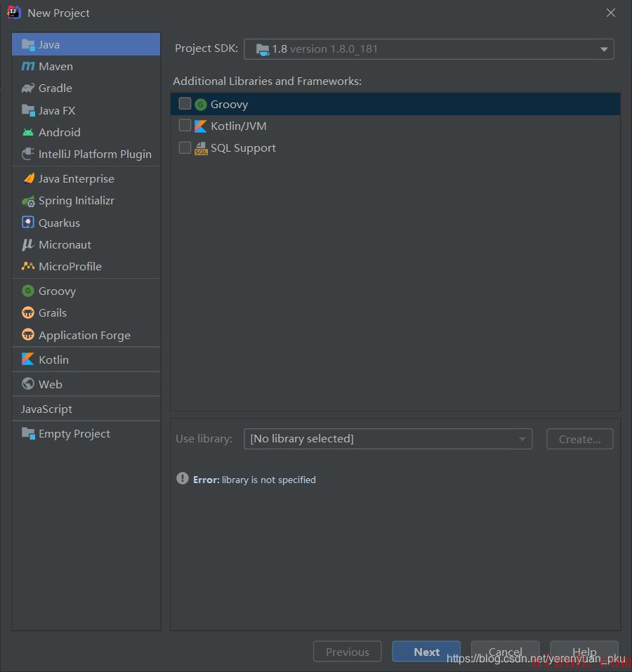Click the Quarkus icon
The height and width of the screenshot is (672, 632).
click(x=28, y=223)
